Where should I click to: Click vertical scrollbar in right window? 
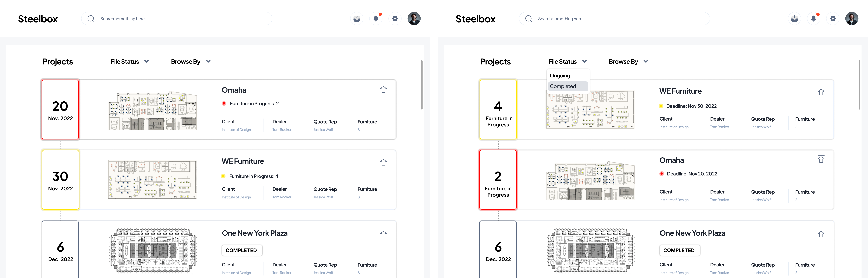859,85
